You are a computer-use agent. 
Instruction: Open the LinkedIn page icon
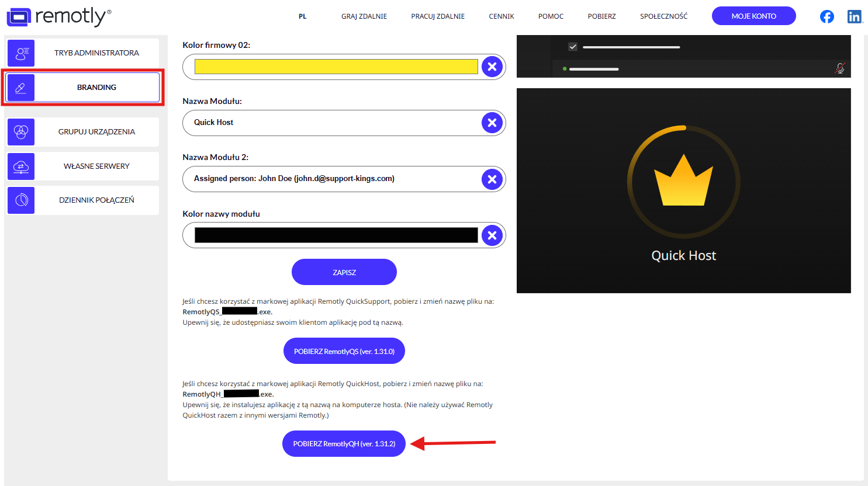tap(854, 16)
